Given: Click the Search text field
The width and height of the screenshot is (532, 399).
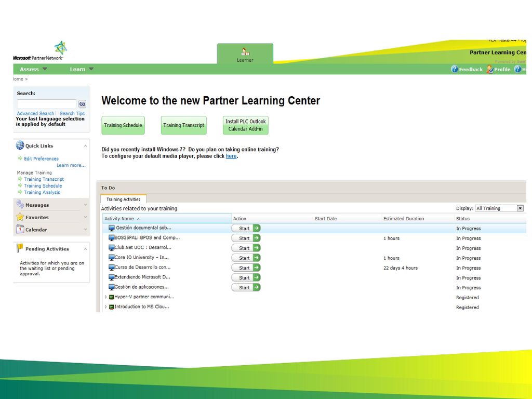Looking at the screenshot, I should tap(47, 104).
